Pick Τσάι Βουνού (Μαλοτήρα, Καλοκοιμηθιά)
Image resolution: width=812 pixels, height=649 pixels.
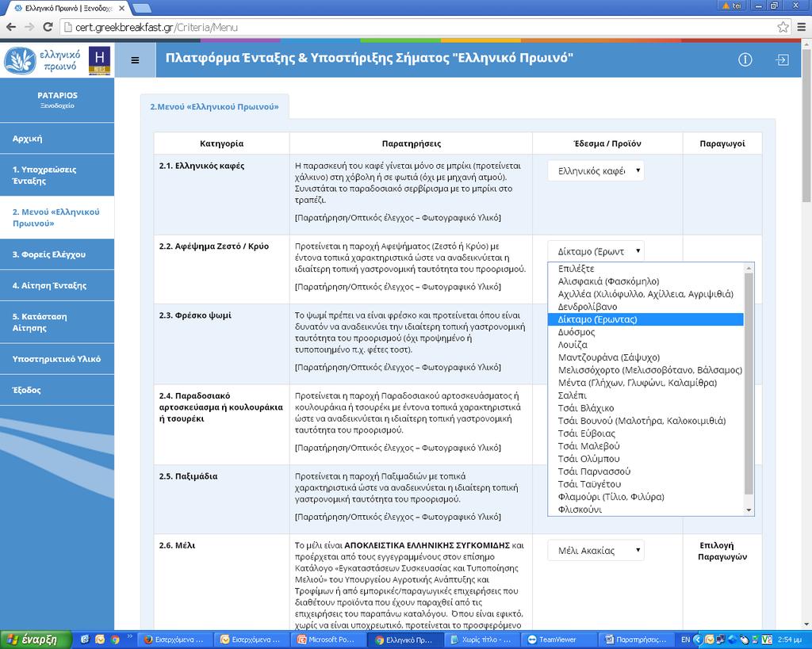tap(645, 421)
